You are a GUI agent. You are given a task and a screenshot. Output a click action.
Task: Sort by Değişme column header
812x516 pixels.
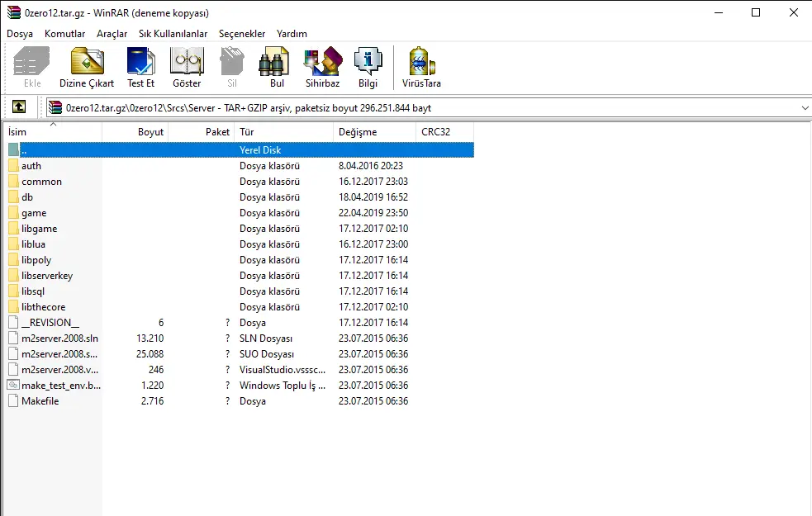[x=374, y=132]
